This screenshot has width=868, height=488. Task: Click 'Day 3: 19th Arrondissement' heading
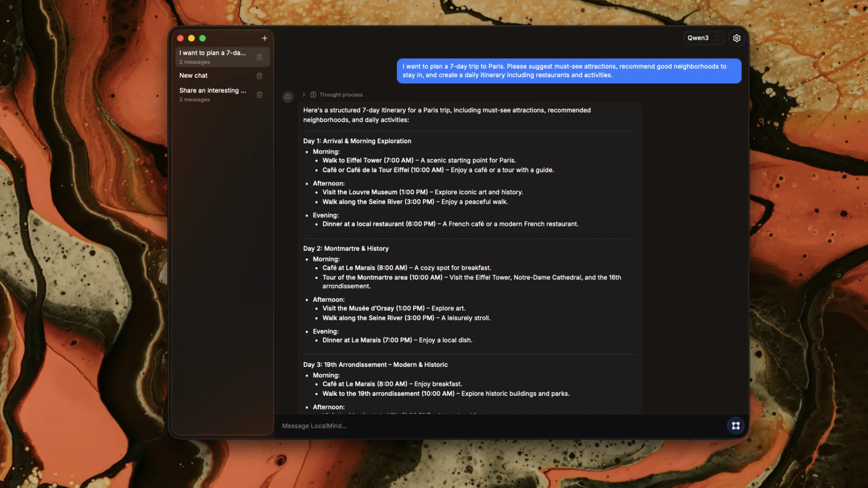(375, 365)
